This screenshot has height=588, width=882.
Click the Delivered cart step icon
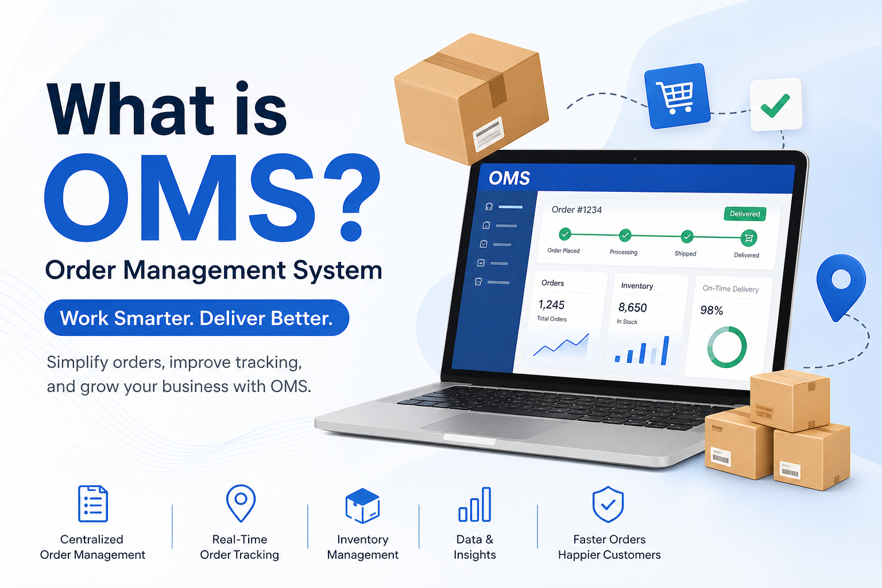[x=749, y=238]
